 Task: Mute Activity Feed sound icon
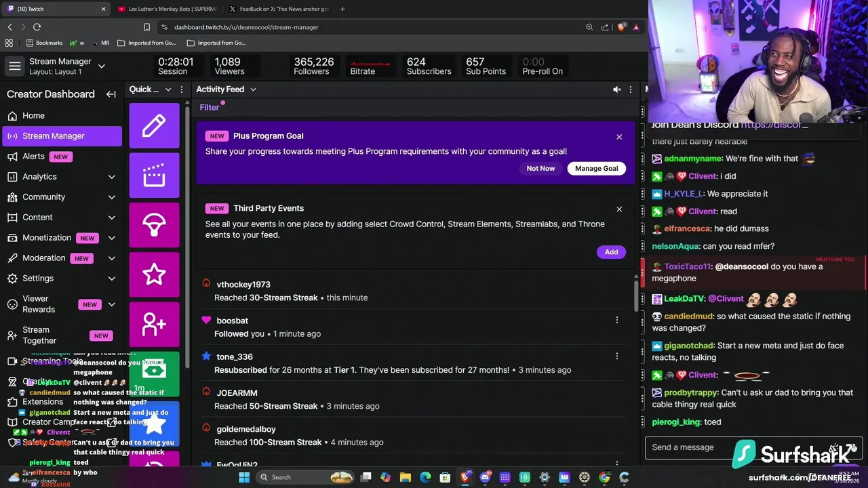pos(617,89)
